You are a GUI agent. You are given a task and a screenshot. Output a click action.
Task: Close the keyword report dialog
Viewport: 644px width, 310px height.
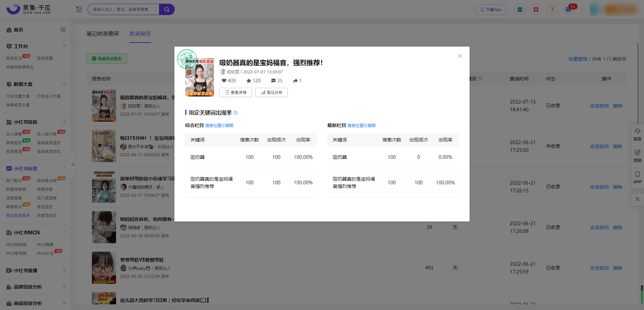[x=460, y=56]
